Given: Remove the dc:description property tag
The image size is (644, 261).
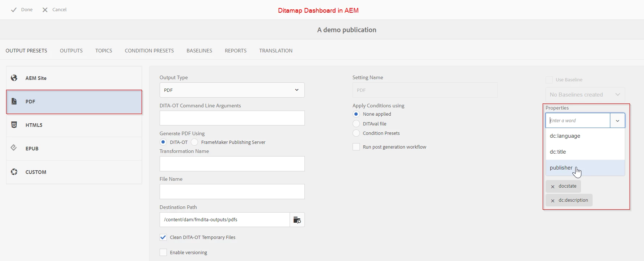Looking at the screenshot, I should click(x=553, y=201).
